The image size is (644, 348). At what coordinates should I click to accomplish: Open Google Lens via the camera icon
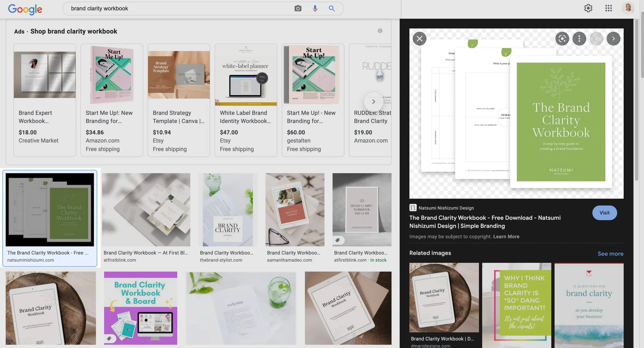click(x=298, y=8)
